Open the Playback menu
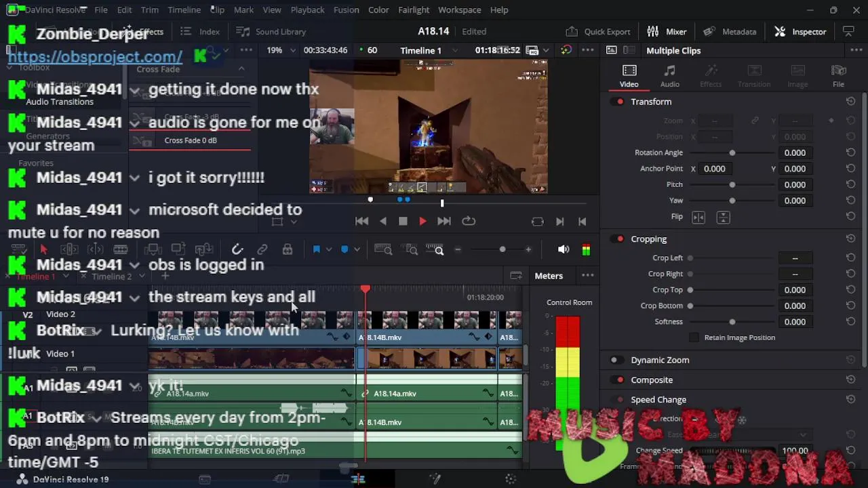 (x=307, y=10)
